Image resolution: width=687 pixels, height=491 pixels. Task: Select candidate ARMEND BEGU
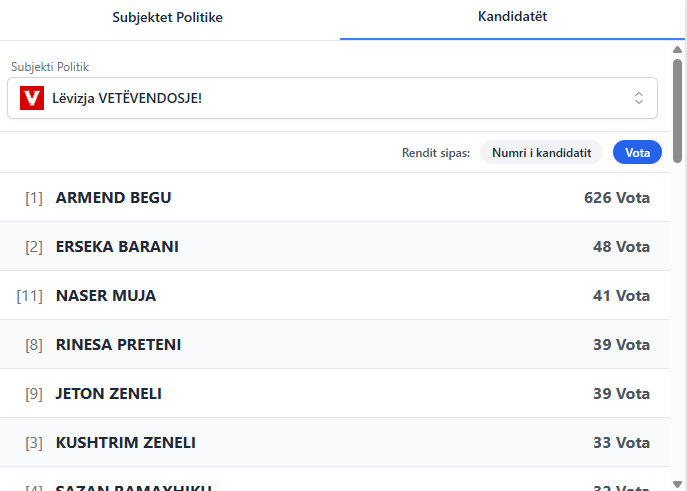(x=113, y=198)
